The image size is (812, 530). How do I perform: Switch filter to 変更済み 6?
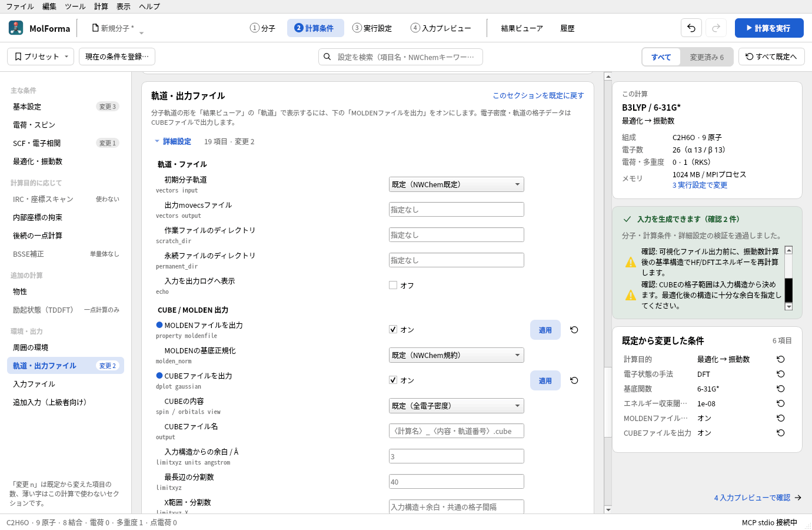coord(707,57)
